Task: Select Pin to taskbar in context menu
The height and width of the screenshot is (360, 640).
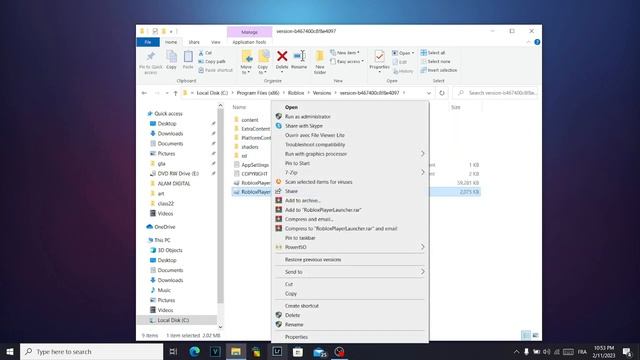Action: 350,238
